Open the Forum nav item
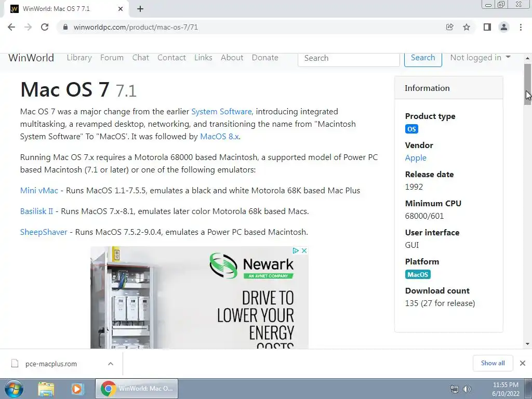Image resolution: width=532 pixels, height=399 pixels. point(112,58)
